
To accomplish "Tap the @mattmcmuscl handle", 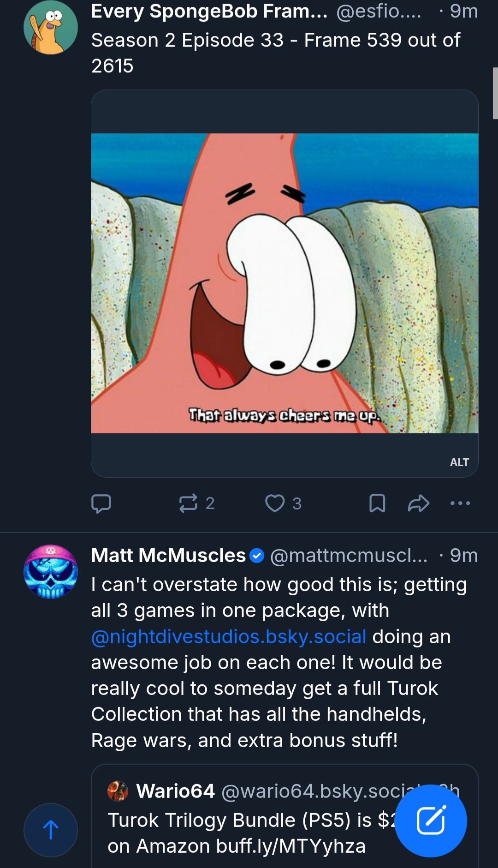I will coord(349,556).
